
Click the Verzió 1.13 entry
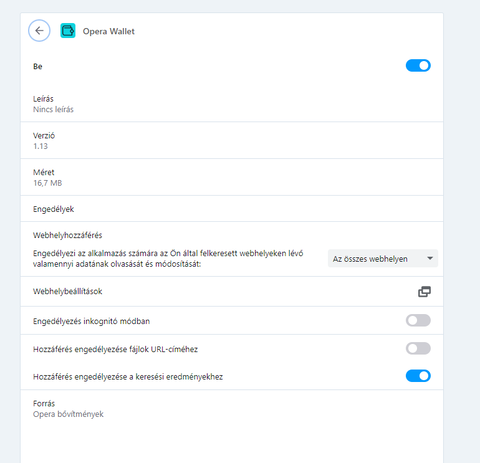pyautogui.click(x=232, y=140)
